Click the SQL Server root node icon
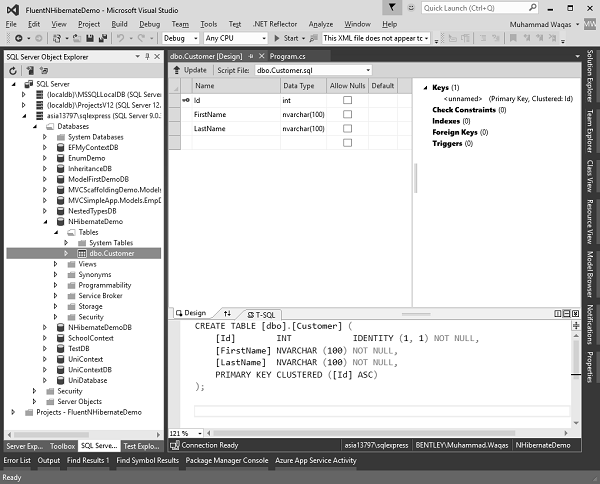600x484 pixels. pos(27,84)
